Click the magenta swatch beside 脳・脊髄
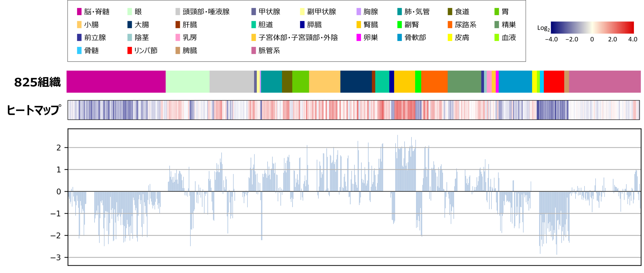 [x=79, y=12]
